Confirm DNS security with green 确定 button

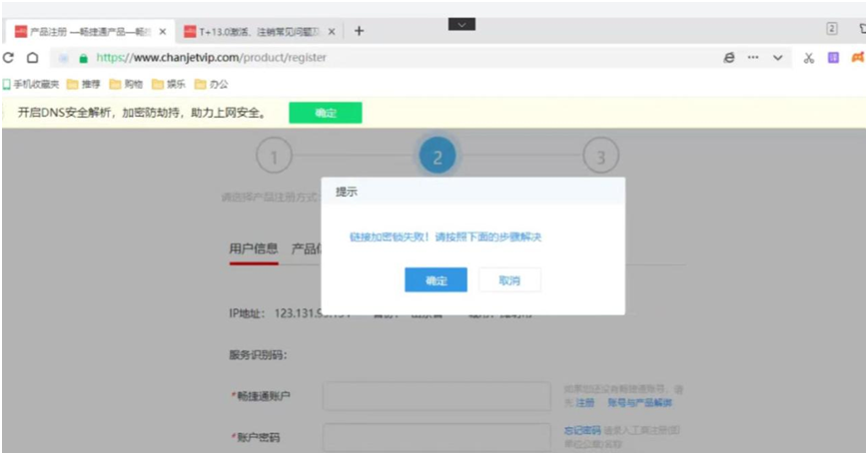[x=326, y=113]
